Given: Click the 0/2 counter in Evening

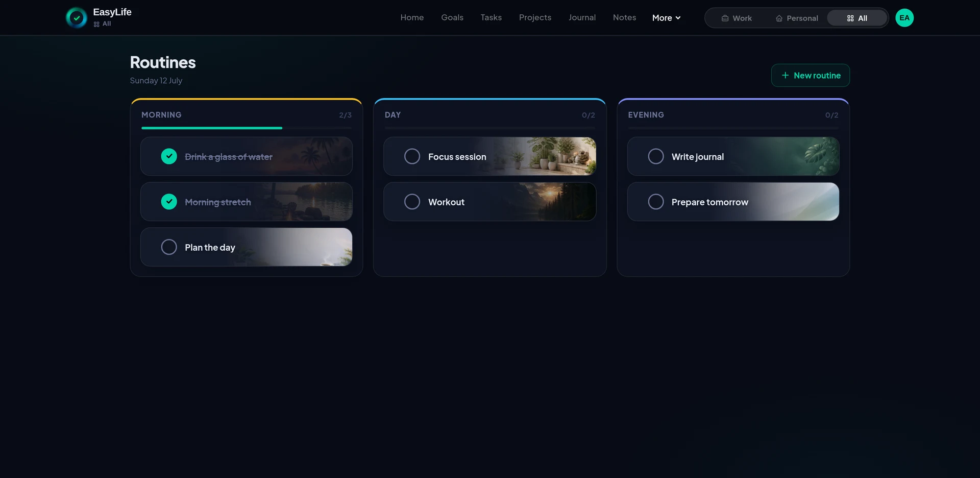Looking at the screenshot, I should coord(831,115).
